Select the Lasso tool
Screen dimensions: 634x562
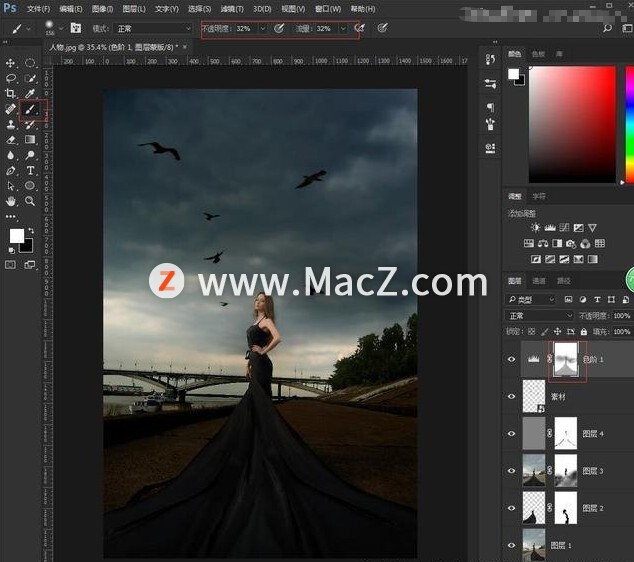[x=10, y=78]
